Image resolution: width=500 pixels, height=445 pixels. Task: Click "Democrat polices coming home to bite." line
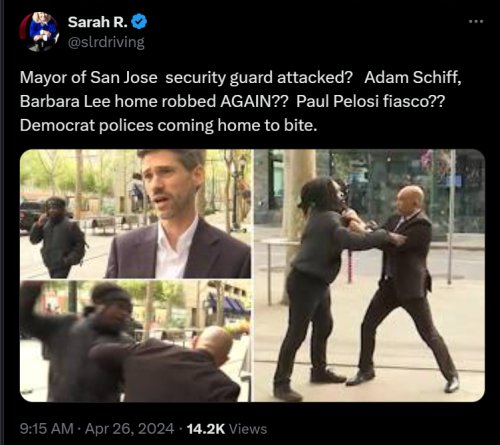(x=168, y=125)
